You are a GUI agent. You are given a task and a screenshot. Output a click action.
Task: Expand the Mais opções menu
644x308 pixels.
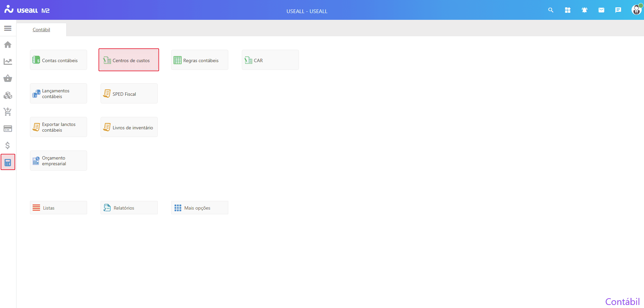[200, 208]
